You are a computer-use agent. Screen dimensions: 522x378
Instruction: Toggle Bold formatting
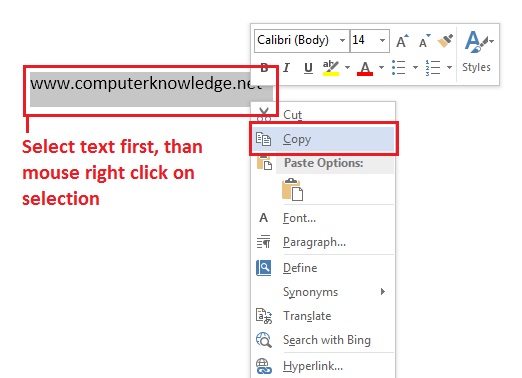tap(264, 68)
